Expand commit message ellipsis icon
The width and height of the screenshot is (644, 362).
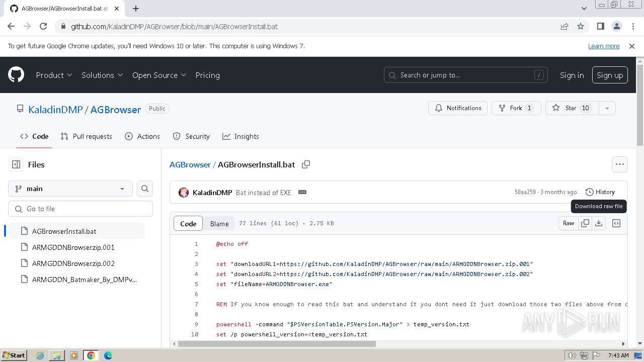click(302, 192)
